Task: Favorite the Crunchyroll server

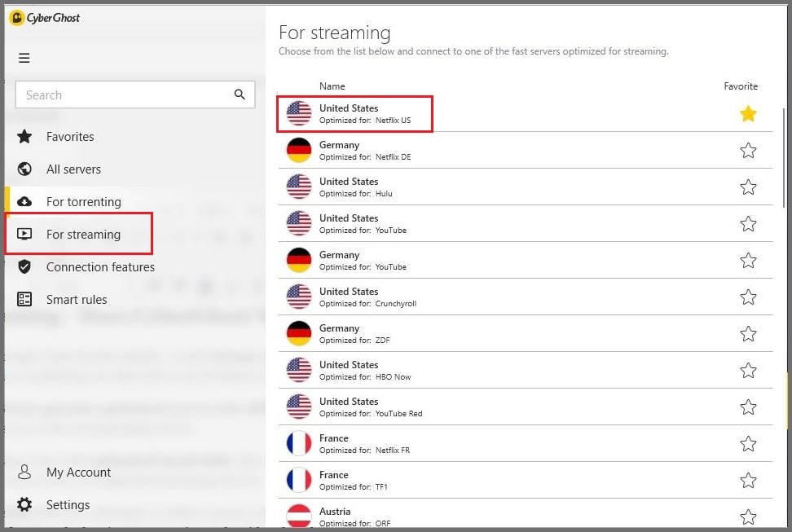Action: tap(748, 297)
